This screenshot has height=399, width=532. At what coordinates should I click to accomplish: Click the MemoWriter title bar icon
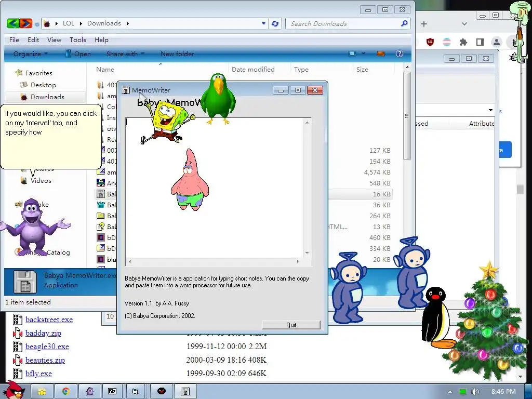(126, 90)
